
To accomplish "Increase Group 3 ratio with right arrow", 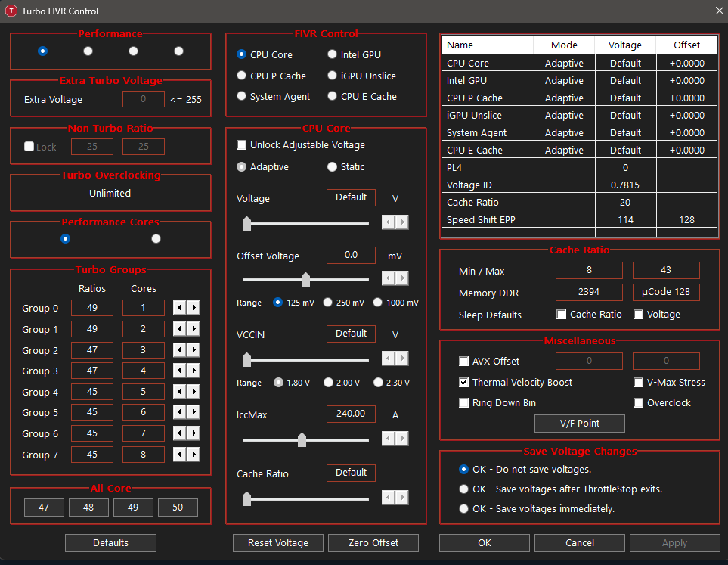I will coord(194,371).
